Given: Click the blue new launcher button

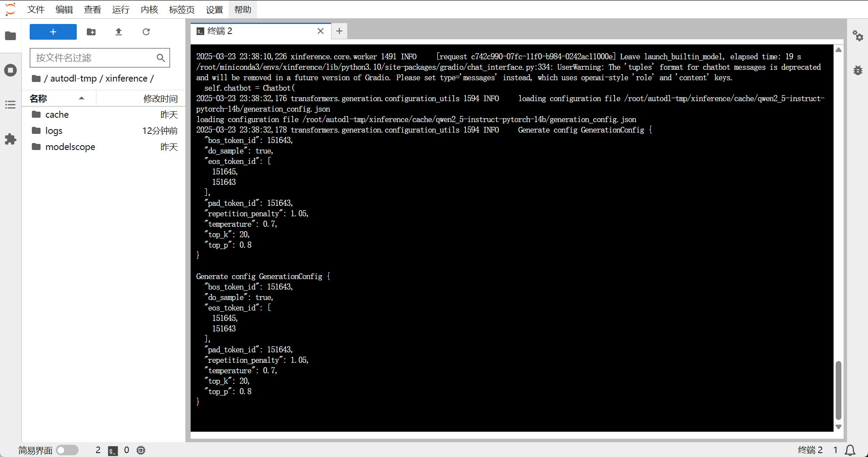Looking at the screenshot, I should coord(53,32).
